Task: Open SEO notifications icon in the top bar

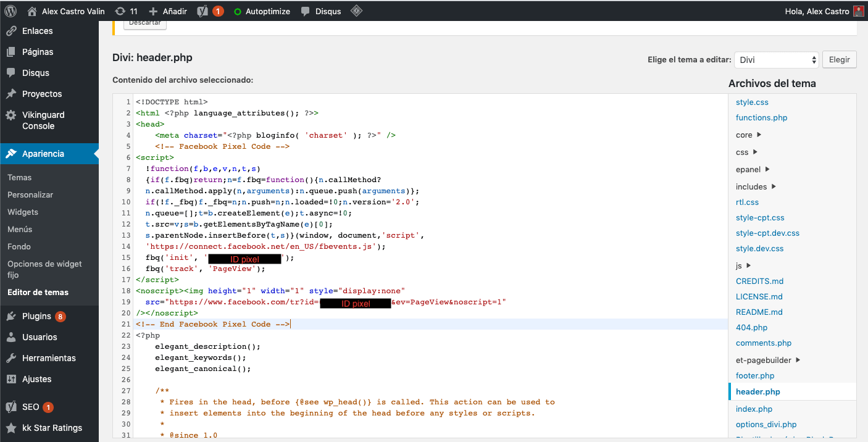Action: tap(204, 10)
